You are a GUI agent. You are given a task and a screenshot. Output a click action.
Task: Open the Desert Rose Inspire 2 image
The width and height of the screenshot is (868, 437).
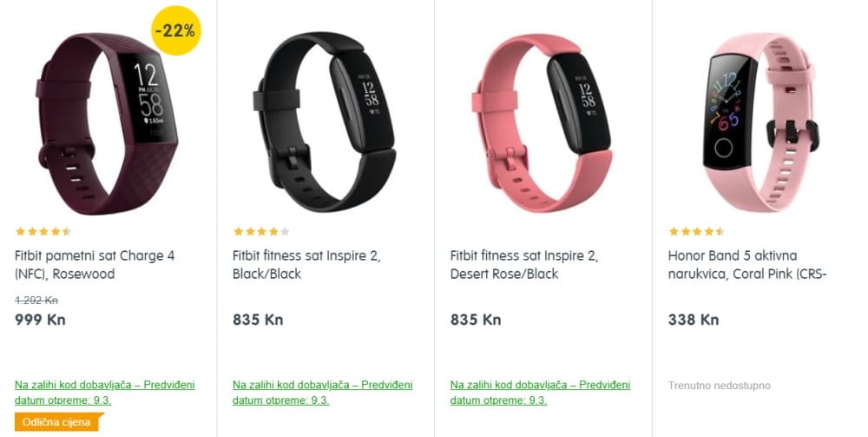(542, 122)
